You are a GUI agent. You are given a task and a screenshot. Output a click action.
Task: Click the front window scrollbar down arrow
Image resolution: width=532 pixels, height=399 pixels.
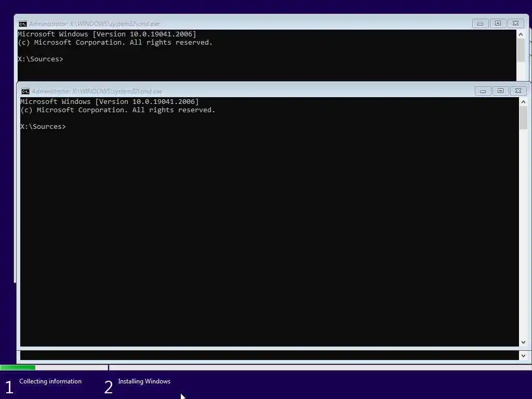click(x=523, y=342)
